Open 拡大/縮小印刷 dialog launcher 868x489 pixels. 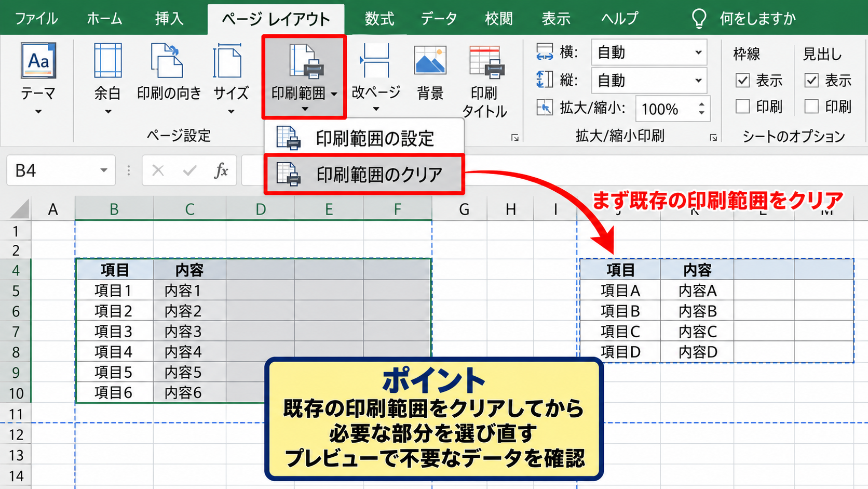point(714,138)
